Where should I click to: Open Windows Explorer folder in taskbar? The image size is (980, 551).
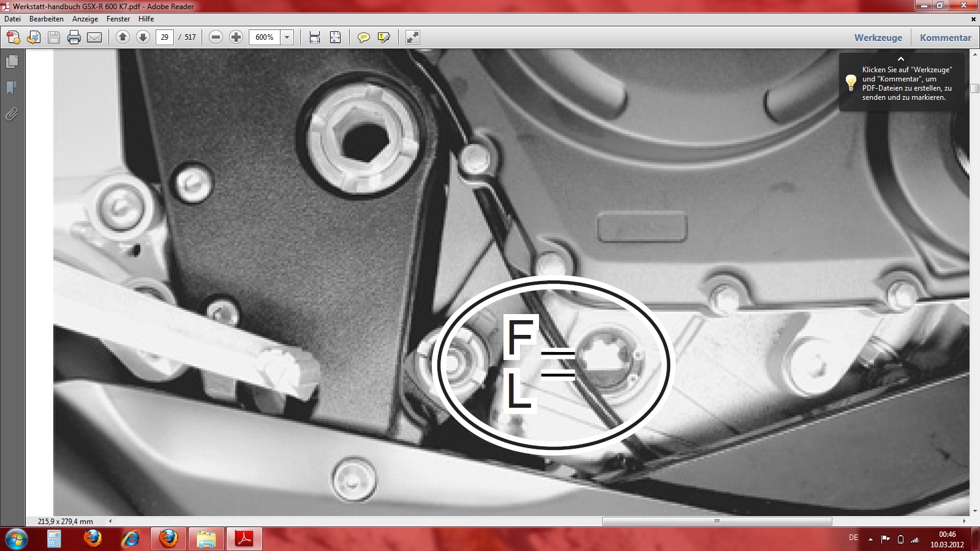[x=206, y=539]
